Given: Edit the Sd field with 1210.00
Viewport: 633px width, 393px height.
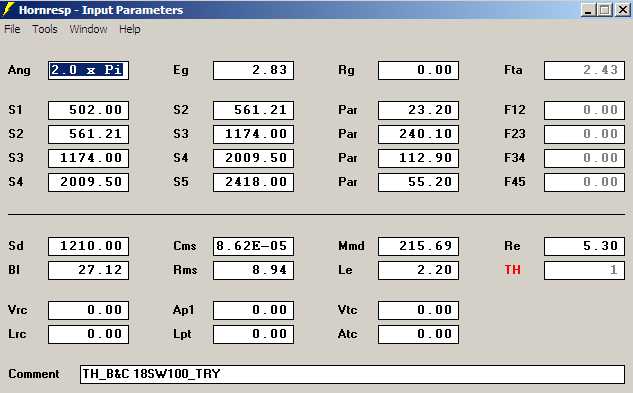Looking at the screenshot, I should coord(88,246).
